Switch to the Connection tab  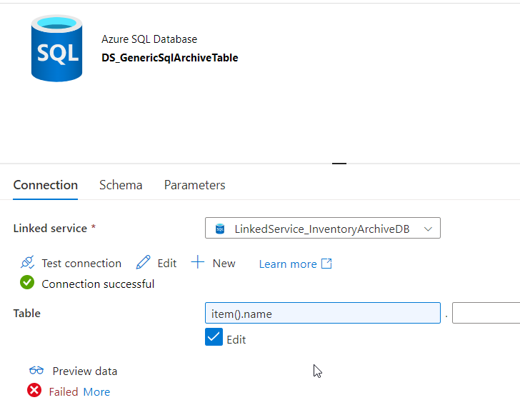pos(46,185)
